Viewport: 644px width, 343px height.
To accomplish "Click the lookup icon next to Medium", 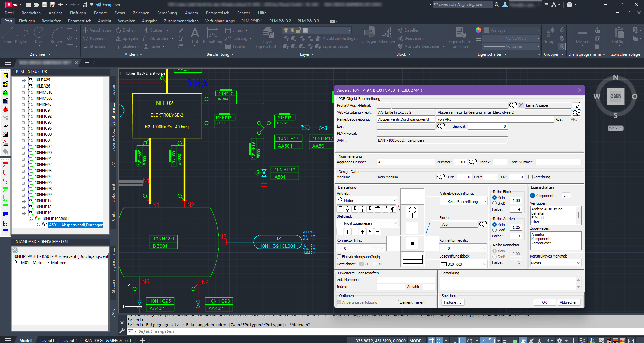I will point(441,177).
